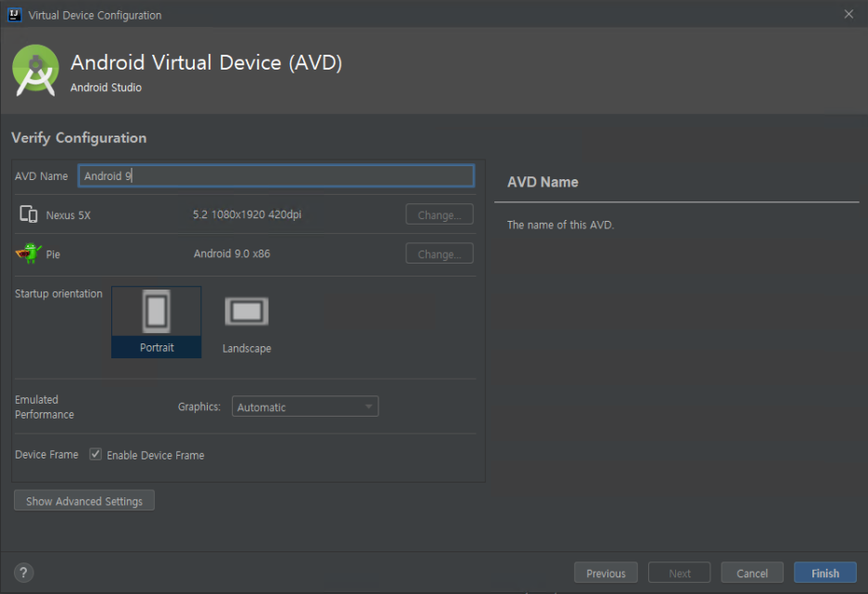Image resolution: width=868 pixels, height=594 pixels.
Task: Click the 'Pie' system image label
Action: tap(53, 254)
